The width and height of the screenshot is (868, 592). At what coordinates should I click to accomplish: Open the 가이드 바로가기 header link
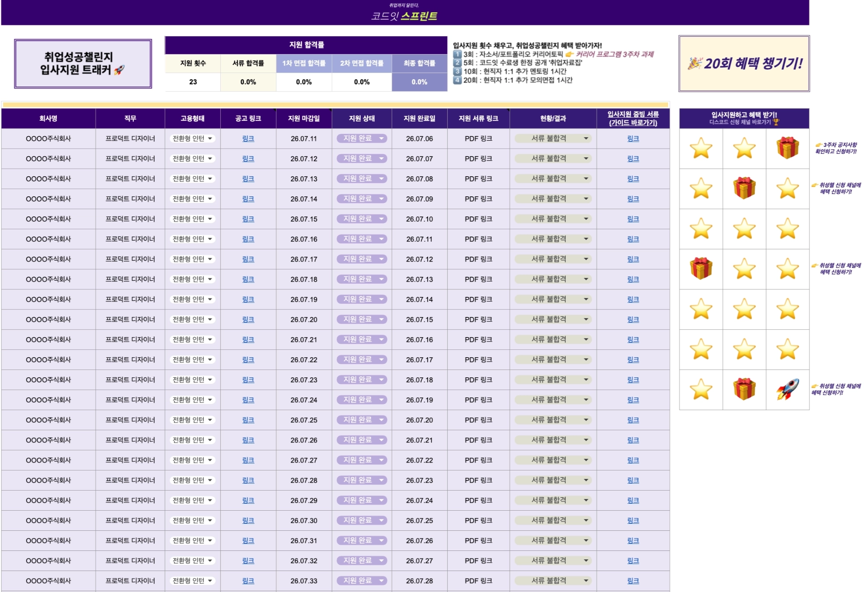point(633,123)
